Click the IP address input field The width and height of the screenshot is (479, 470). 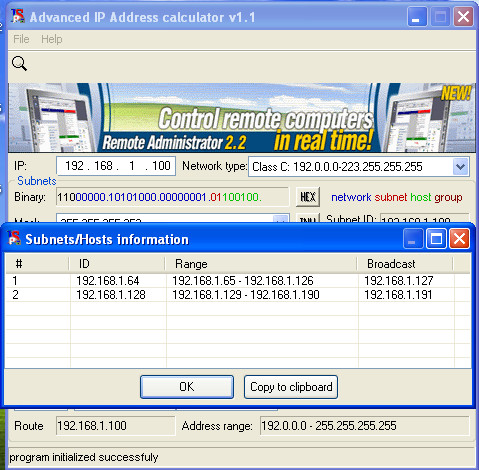pos(116,166)
